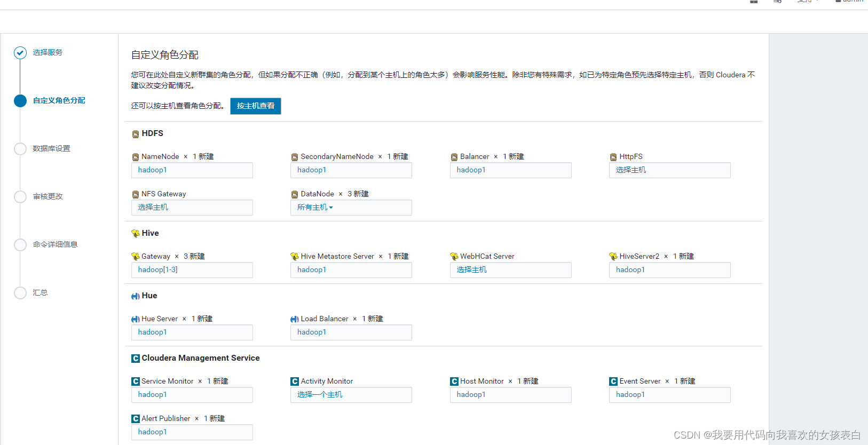
Task: Click the Hive Metastore Server role label
Action: (x=337, y=257)
